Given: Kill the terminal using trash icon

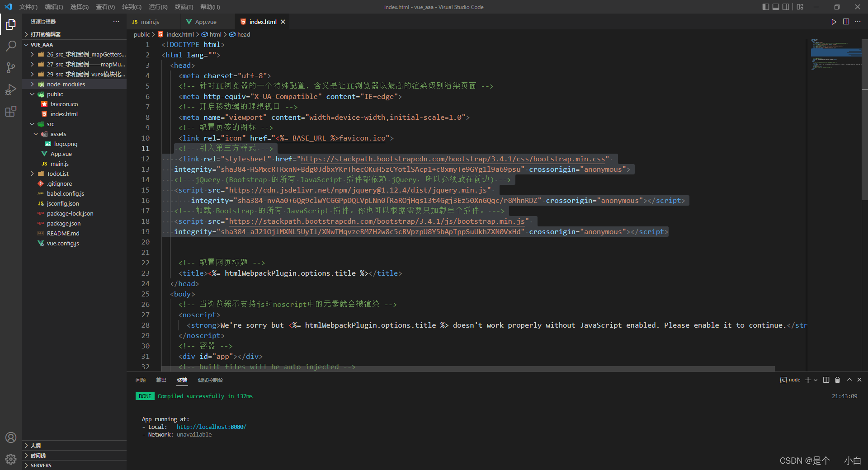Looking at the screenshot, I should click(837, 380).
